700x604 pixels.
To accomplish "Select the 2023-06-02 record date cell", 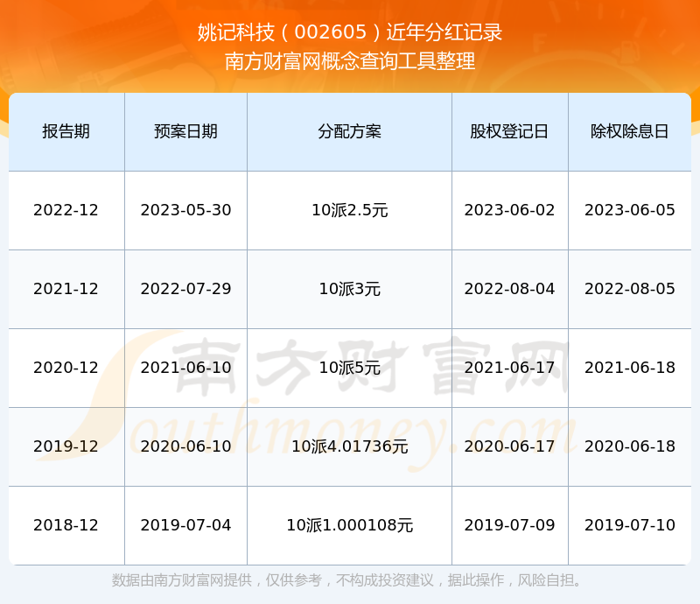I will pos(510,210).
